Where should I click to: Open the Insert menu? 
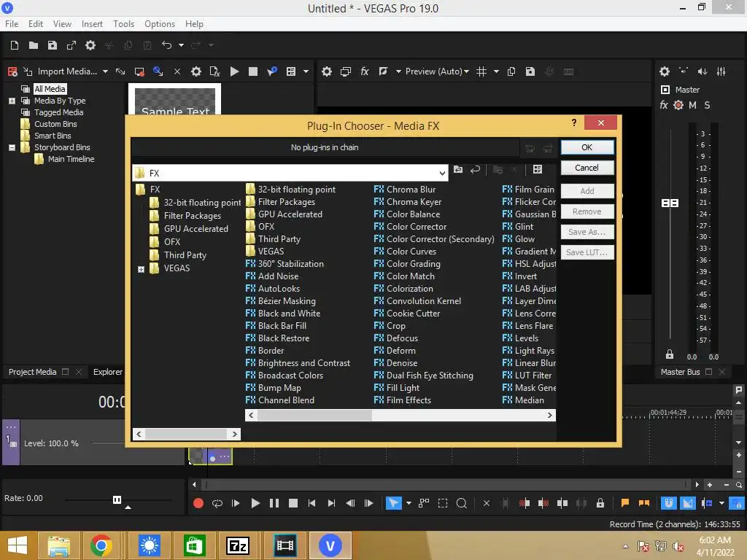pos(92,24)
